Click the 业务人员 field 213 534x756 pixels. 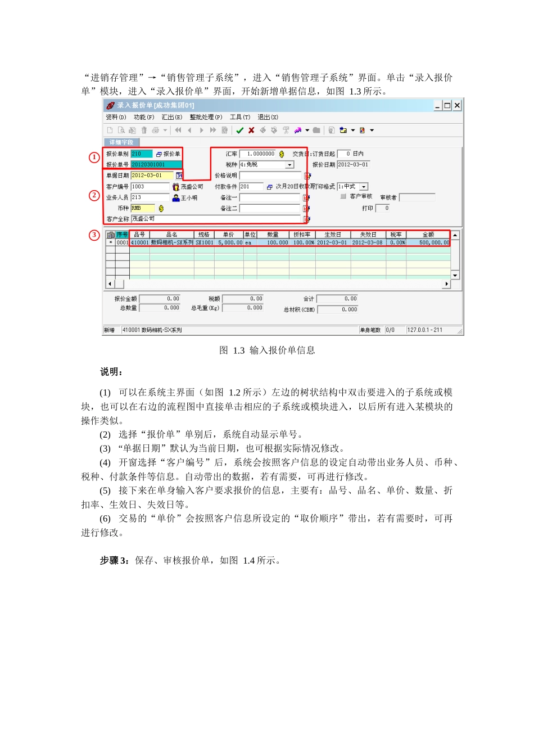150,197
